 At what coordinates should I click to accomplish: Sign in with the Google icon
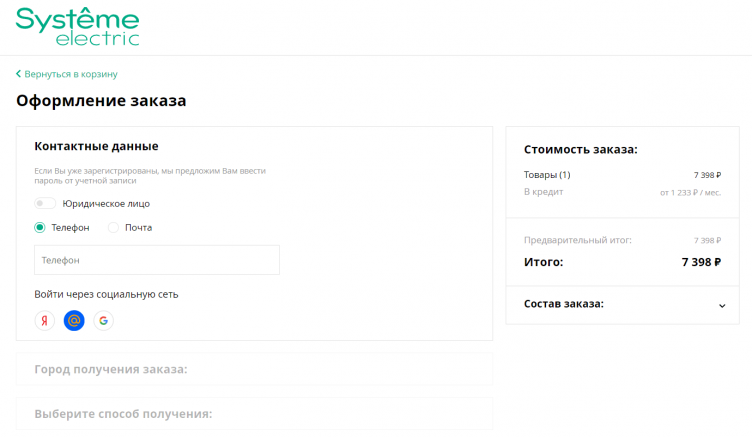pos(103,321)
